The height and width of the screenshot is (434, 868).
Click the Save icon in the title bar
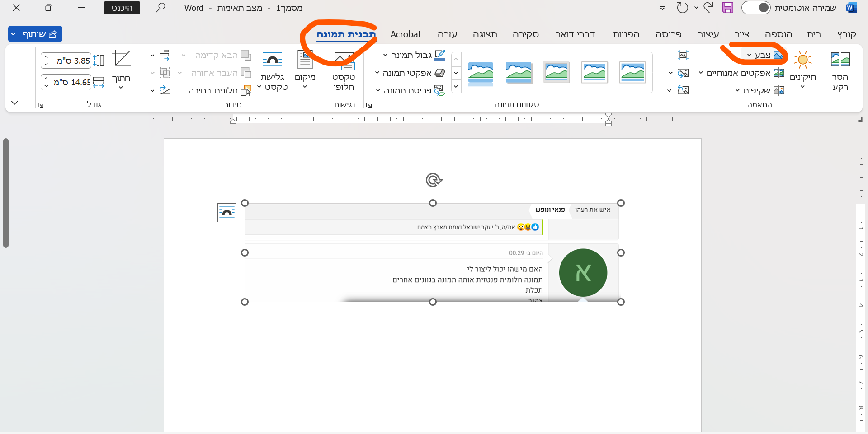tap(728, 8)
